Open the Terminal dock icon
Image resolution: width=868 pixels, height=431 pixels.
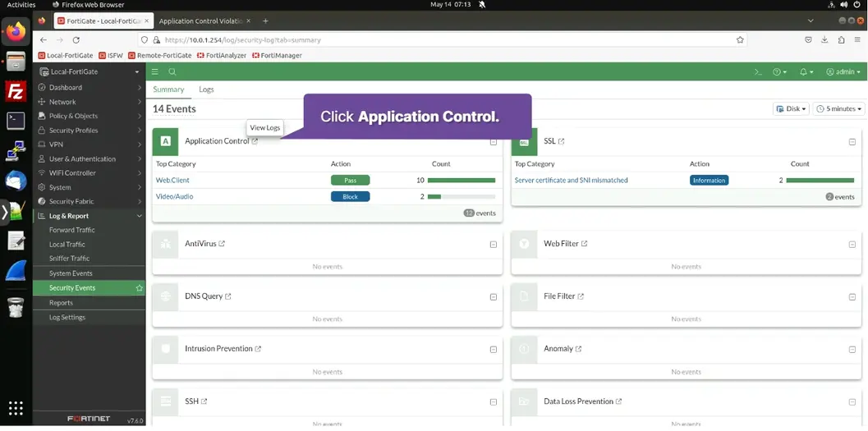pos(16,121)
